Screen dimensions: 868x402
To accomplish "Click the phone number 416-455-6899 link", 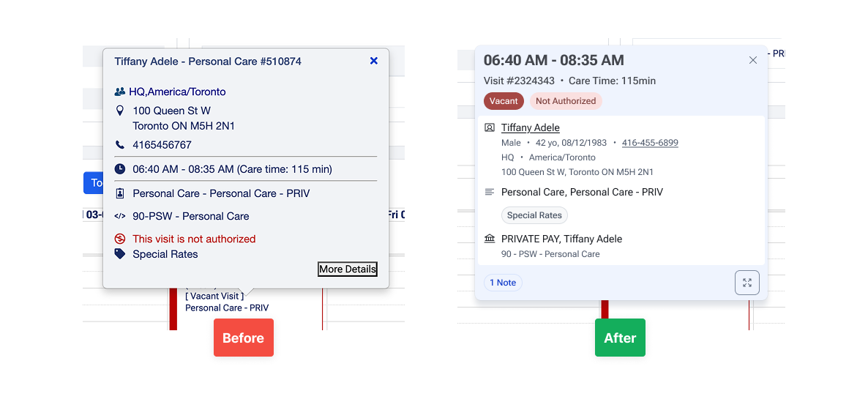I will tap(650, 143).
